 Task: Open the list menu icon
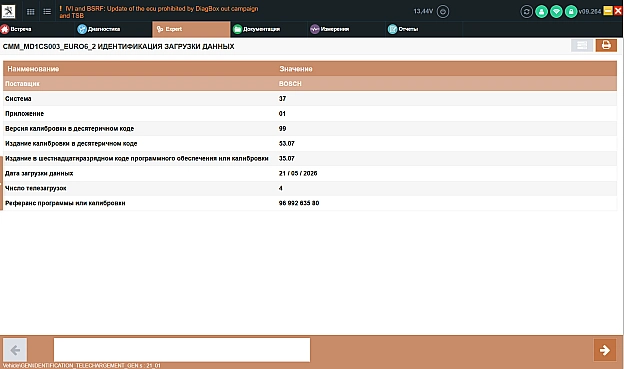point(47,12)
